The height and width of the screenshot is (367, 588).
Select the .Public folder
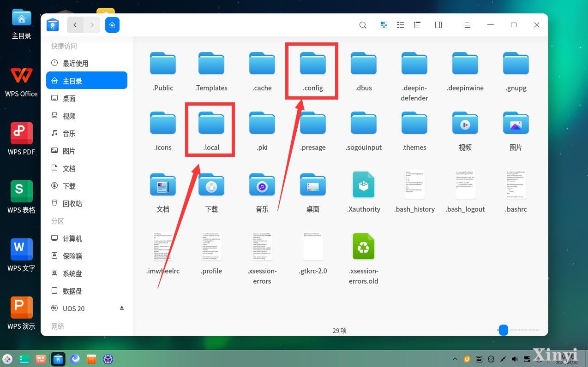click(x=163, y=64)
